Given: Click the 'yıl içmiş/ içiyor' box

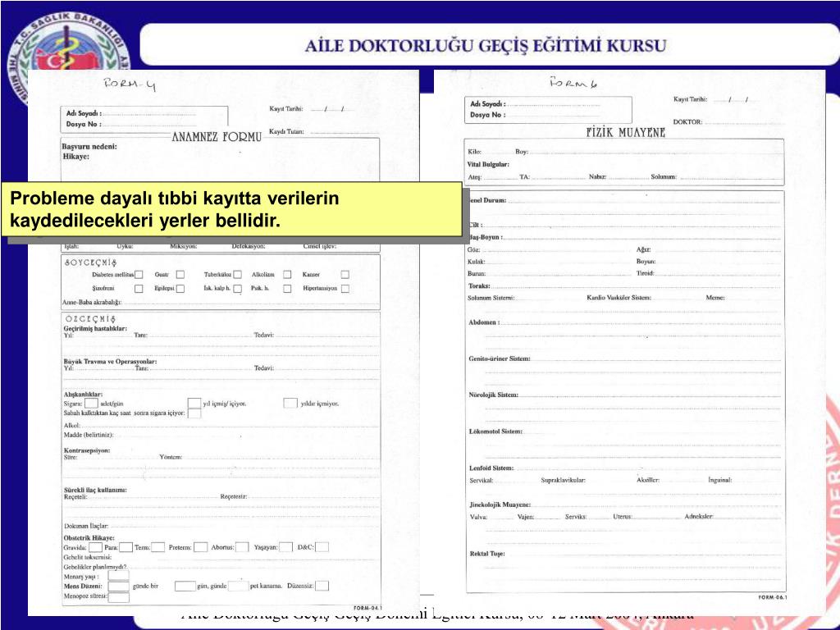Looking at the screenshot, I should [194, 403].
